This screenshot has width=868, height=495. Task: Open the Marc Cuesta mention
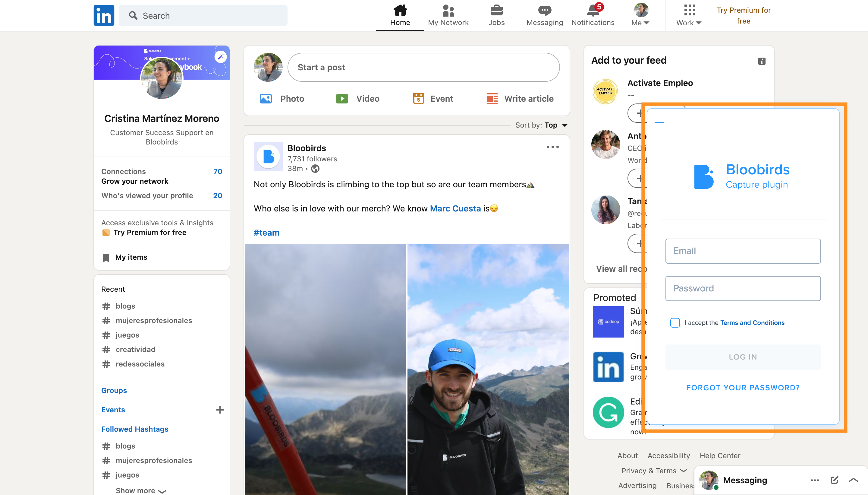[455, 208]
